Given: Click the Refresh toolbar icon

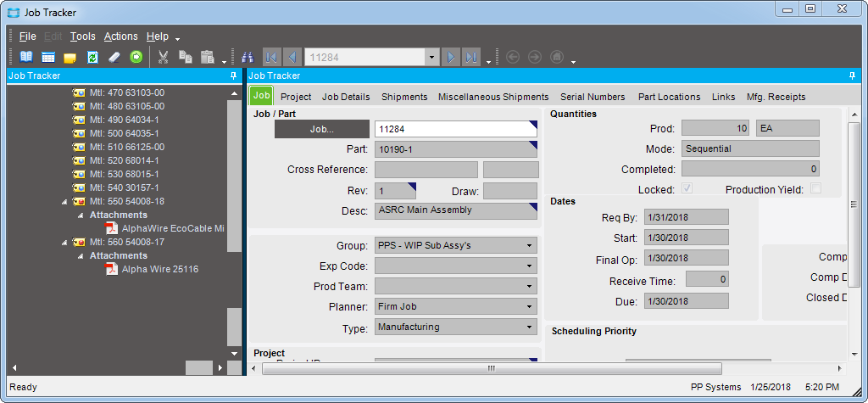Looking at the screenshot, I should [92, 57].
